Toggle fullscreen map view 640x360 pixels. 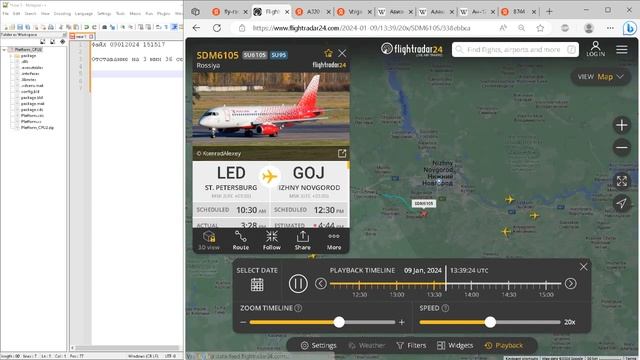click(x=622, y=181)
